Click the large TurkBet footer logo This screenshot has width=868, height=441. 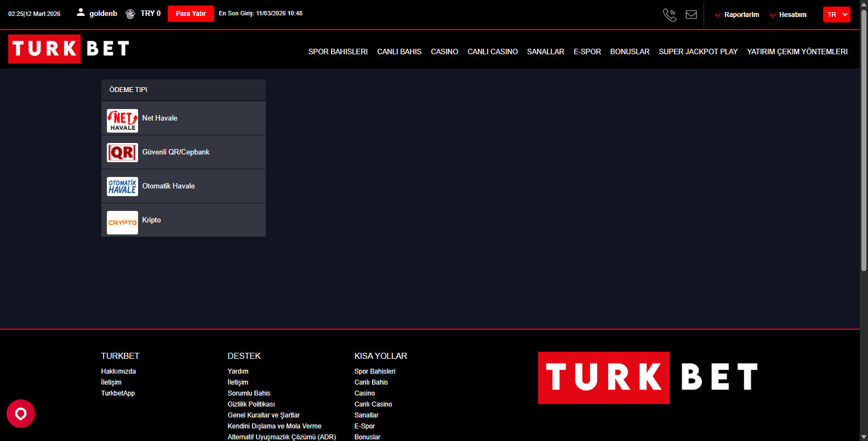click(x=648, y=377)
